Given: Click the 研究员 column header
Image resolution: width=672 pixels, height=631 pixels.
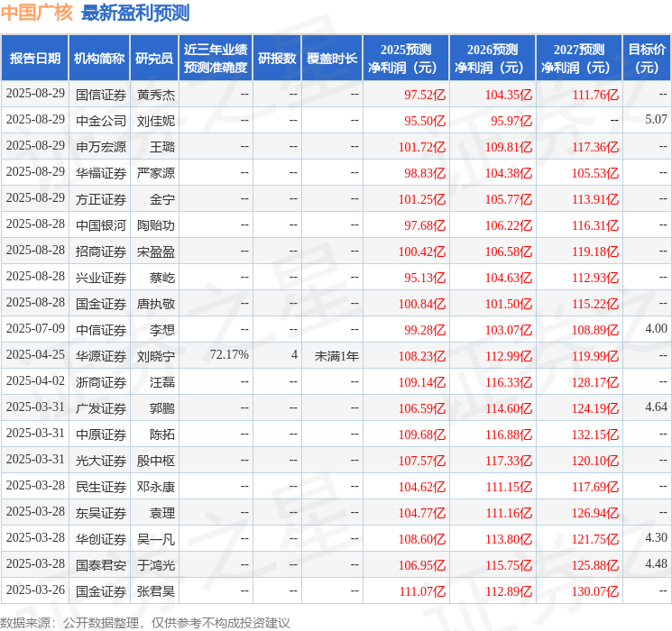Looking at the screenshot, I should (154, 59).
